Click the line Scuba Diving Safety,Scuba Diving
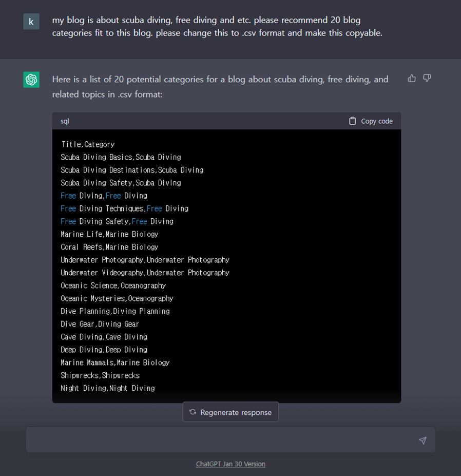The height and width of the screenshot is (476, 461). [x=121, y=183]
